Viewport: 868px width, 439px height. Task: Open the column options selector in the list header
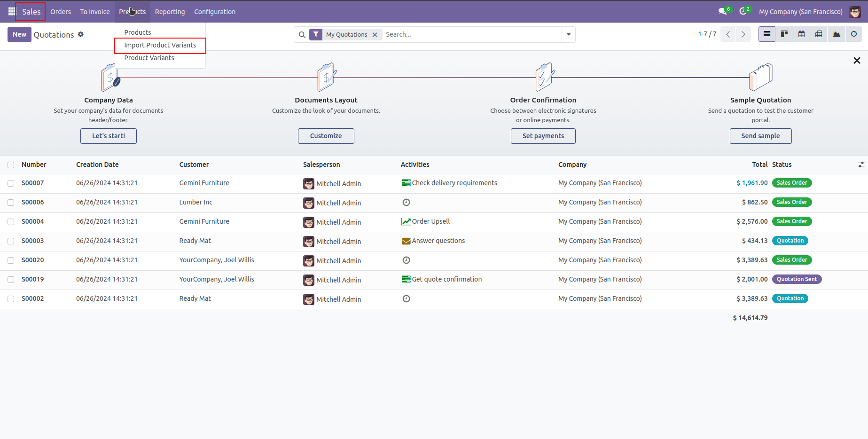click(x=861, y=165)
